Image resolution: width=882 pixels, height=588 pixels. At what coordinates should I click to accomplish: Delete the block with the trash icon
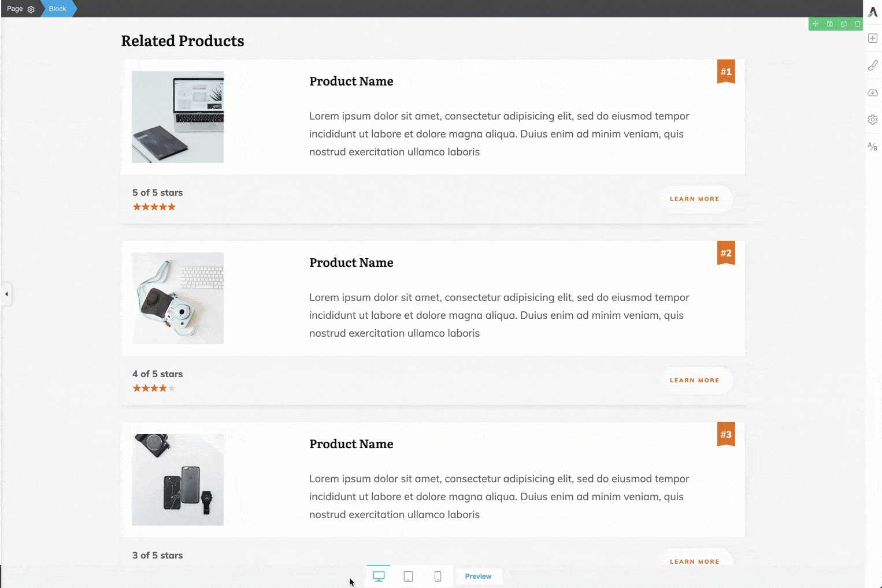click(858, 24)
